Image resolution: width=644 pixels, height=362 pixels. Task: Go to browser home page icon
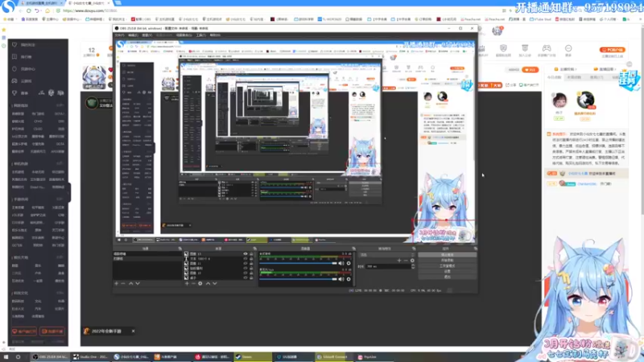click(47, 10)
